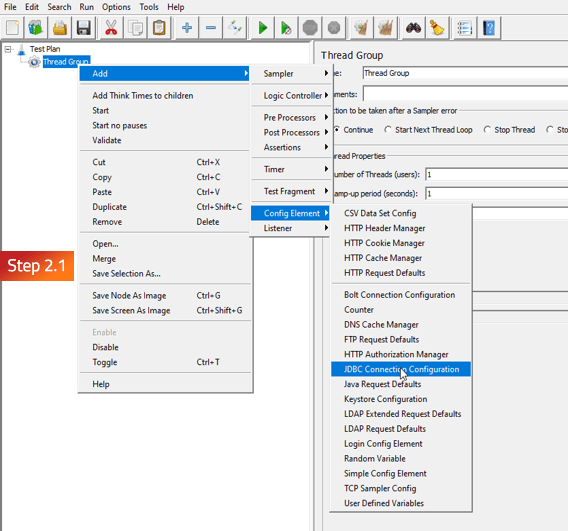Collapse the Test Plan tree node
This screenshot has width=568, height=531.
pos(8,49)
